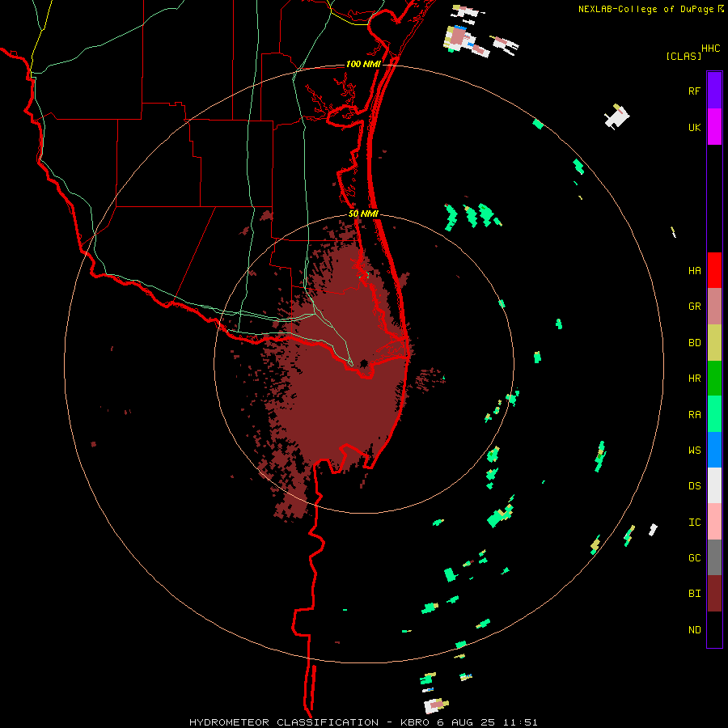This screenshot has height=728, width=728.
Task: Click the ND legend label
Action: click(694, 630)
